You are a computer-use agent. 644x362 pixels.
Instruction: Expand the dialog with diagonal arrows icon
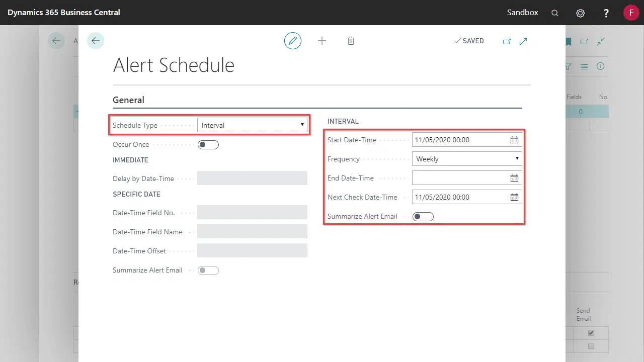point(523,41)
